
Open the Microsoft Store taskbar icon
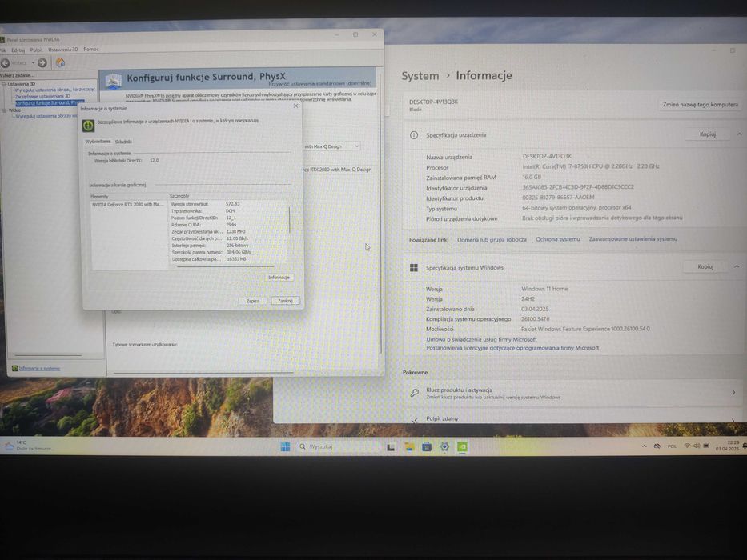pos(427,446)
